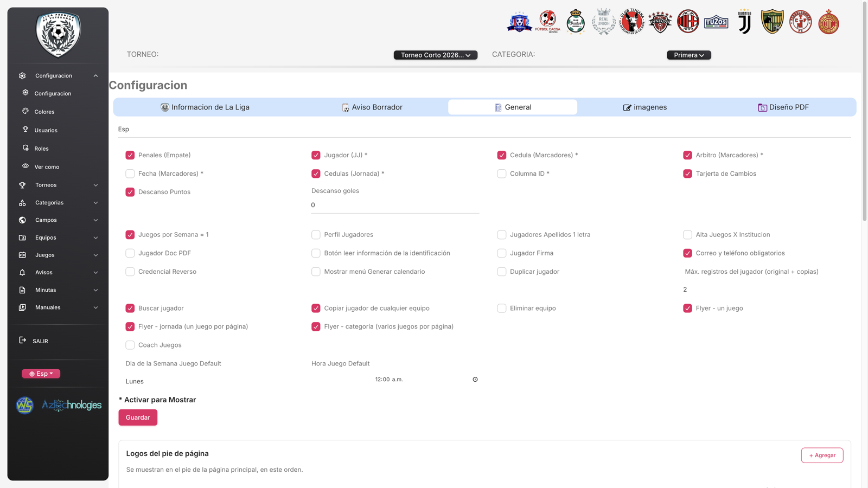Viewport: 868px width, 488px height.
Task: Click the clock icon in Hora Juego field
Action: tap(475, 380)
